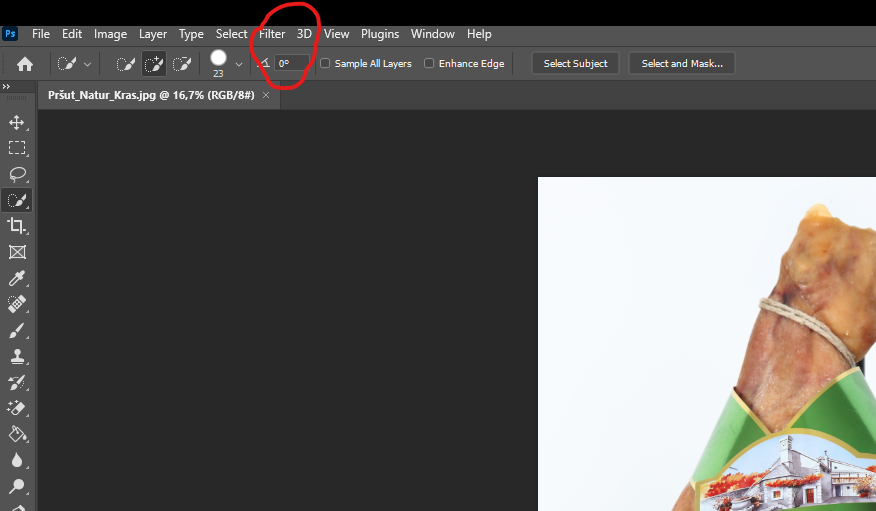This screenshot has width=876, height=511.
Task: Switch to Subtract from selection mode
Action: [181, 64]
